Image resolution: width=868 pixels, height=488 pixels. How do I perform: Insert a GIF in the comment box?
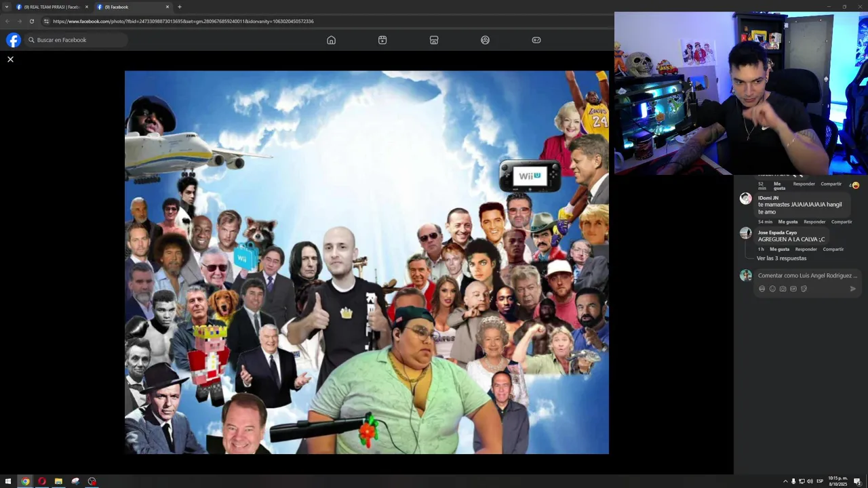click(x=793, y=289)
